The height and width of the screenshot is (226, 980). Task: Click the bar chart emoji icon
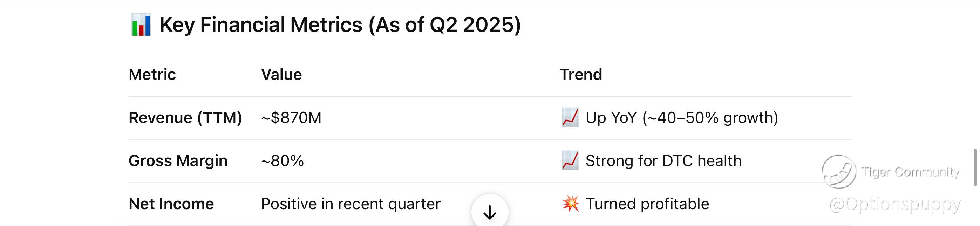(x=141, y=25)
